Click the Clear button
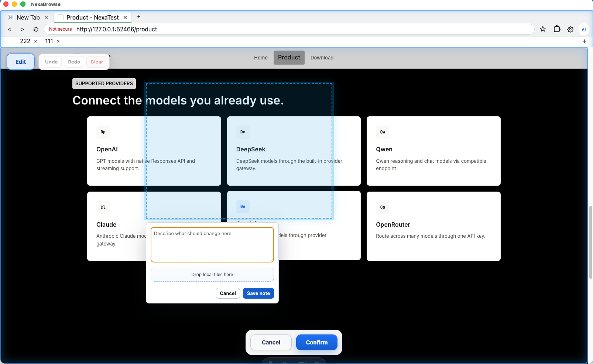 [97, 62]
